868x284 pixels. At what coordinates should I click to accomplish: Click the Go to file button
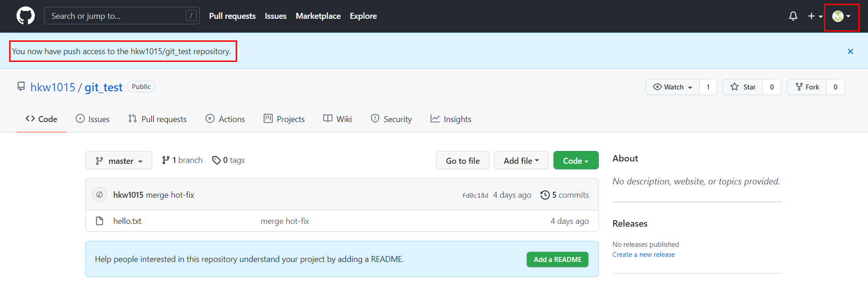[463, 161]
